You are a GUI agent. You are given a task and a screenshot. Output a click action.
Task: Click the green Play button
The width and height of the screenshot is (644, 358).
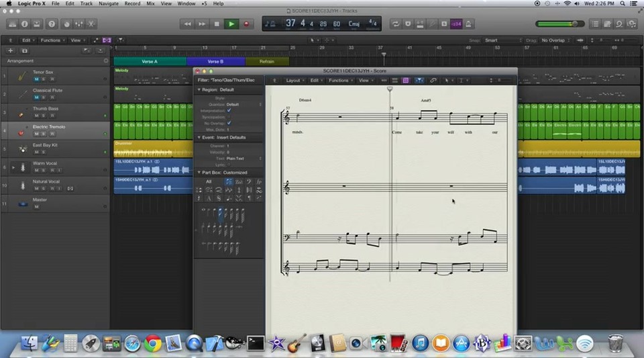pos(231,24)
